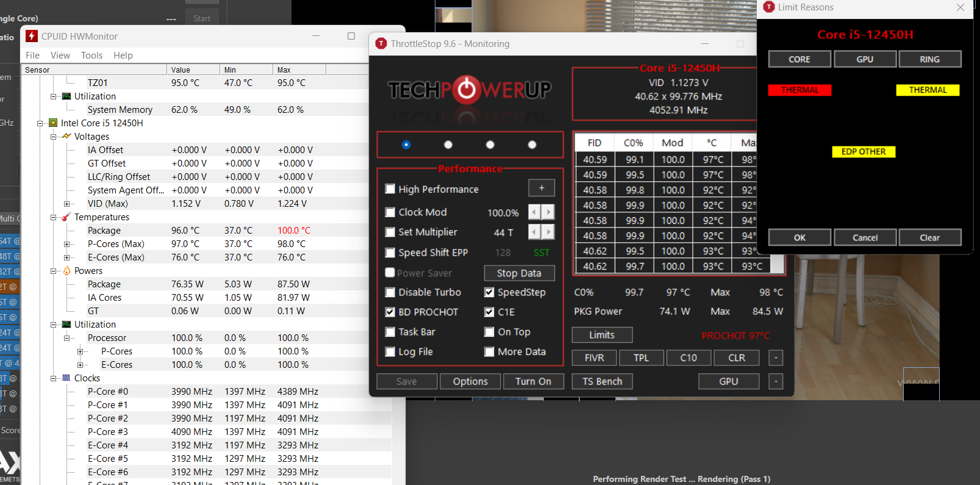Click the red THERMAL indicator
This screenshot has width=980, height=485.
tap(799, 90)
